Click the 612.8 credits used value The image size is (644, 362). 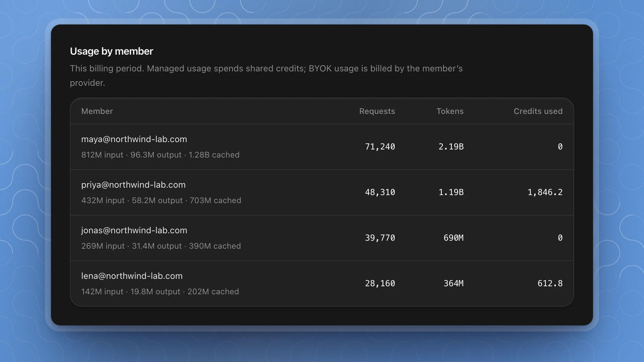click(x=550, y=284)
